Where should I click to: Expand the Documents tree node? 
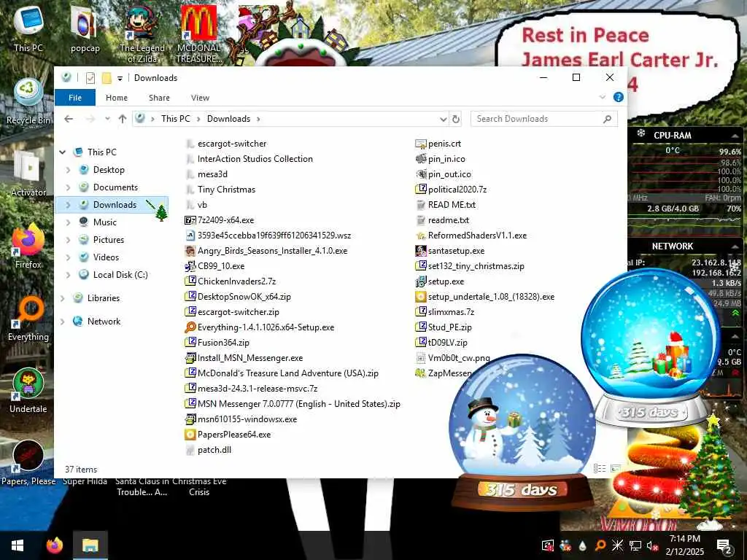[x=68, y=187]
